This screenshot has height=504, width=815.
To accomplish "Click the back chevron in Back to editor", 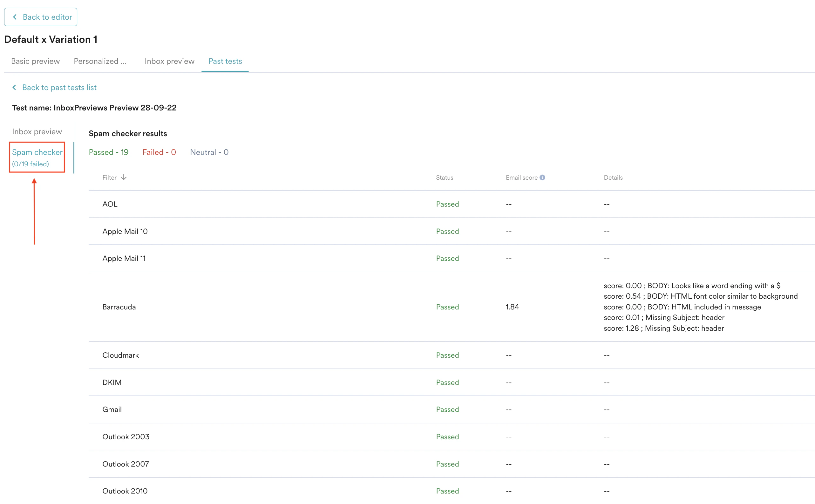I will coord(15,17).
